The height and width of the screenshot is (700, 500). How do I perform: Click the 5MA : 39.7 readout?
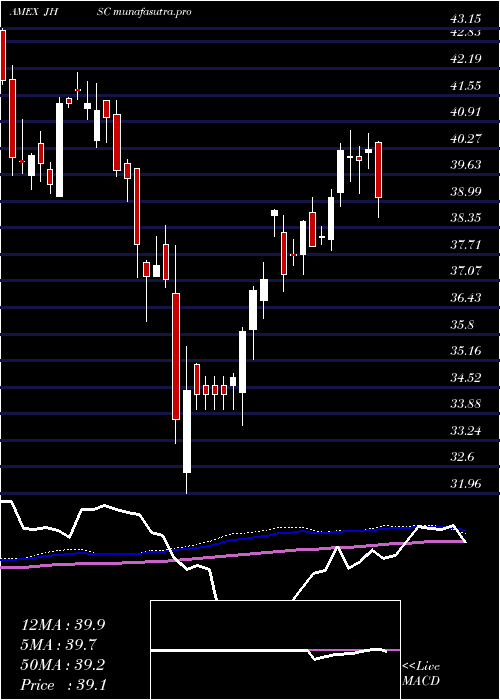point(59,645)
